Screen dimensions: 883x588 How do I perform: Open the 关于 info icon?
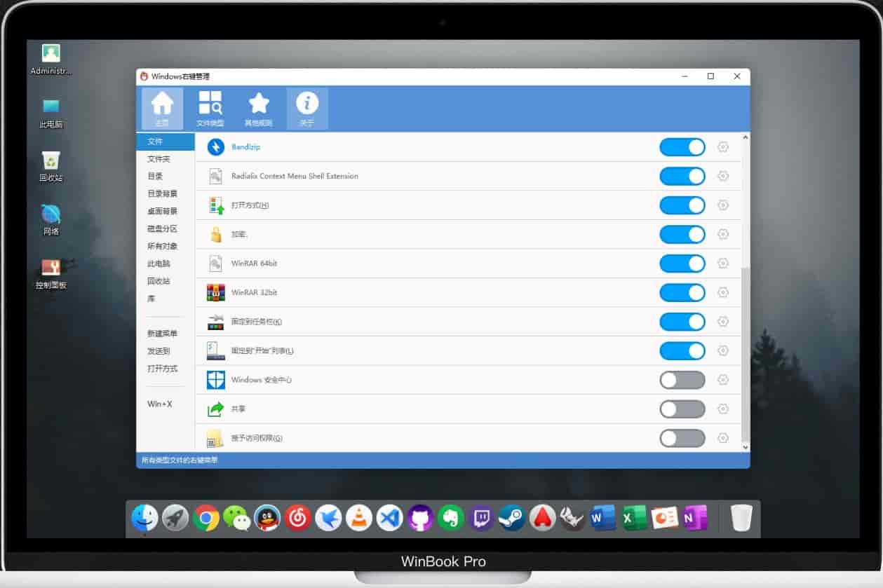tap(307, 109)
